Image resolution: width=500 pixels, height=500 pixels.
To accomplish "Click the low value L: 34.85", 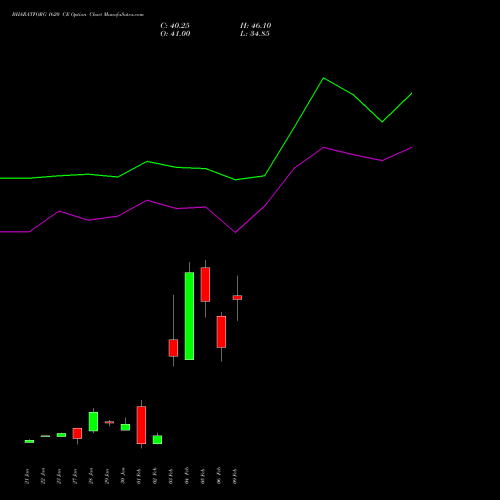I will 255,34.
